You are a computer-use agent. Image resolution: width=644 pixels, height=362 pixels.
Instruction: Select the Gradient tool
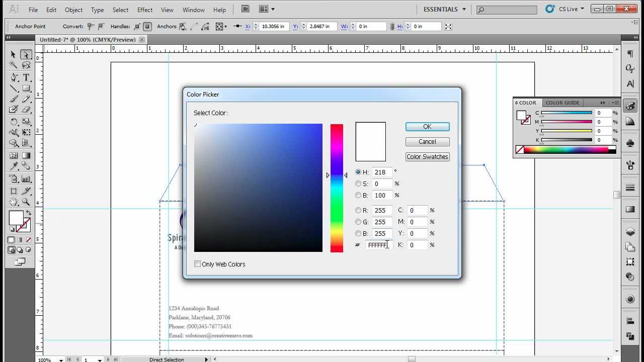point(26,155)
